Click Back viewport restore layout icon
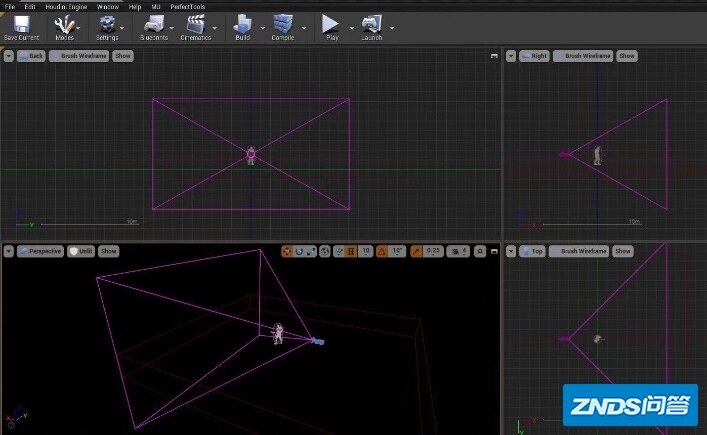This screenshot has height=435, width=707. coord(494,56)
